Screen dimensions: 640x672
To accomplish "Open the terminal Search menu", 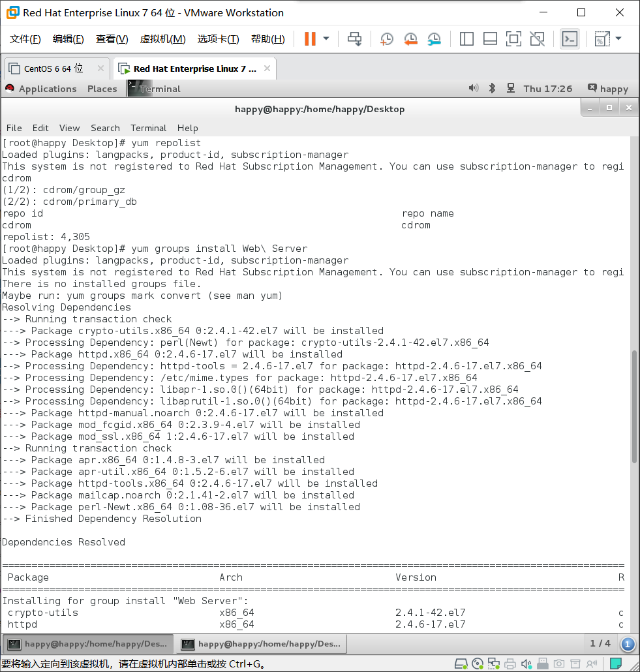I will click(x=105, y=128).
